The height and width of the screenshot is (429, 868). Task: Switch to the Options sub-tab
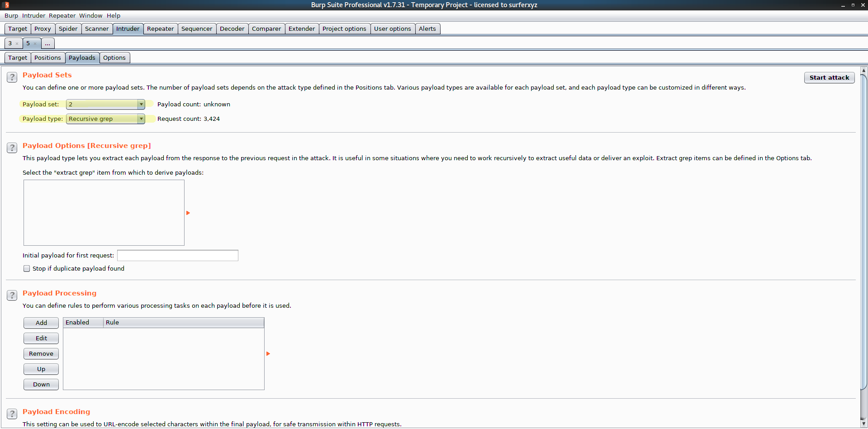coord(114,57)
